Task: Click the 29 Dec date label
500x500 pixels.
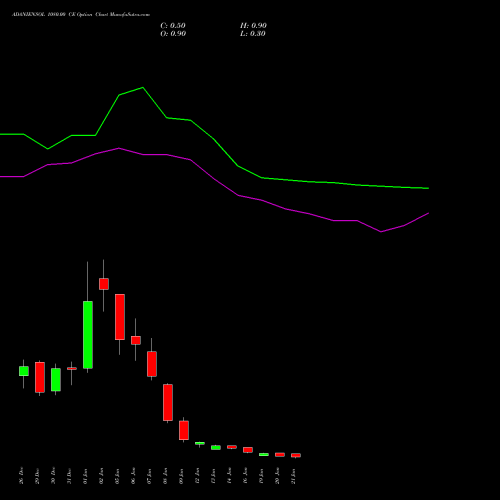Action: pos(37,476)
